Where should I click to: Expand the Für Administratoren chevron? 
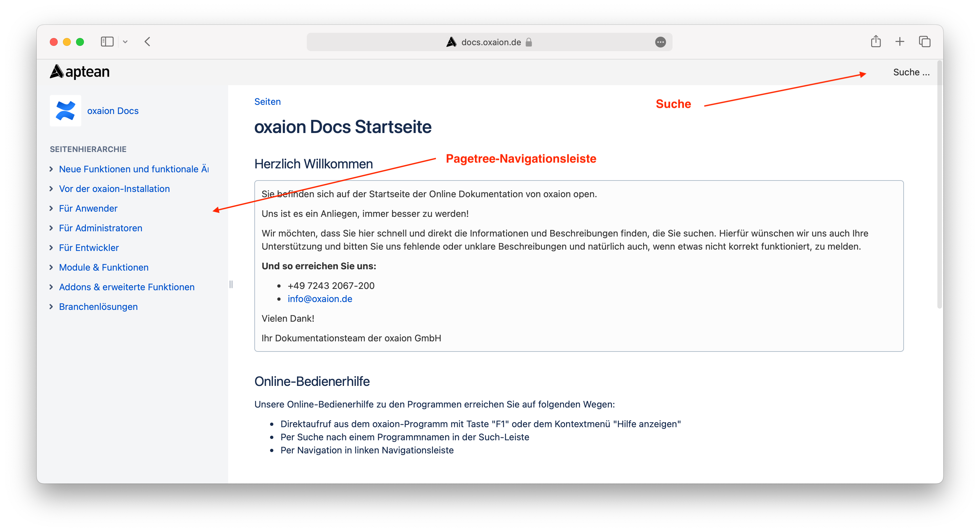tap(51, 228)
